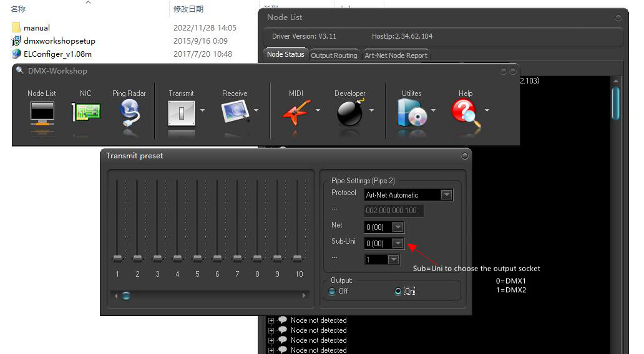Open the dropdown showing value 1

click(394, 260)
